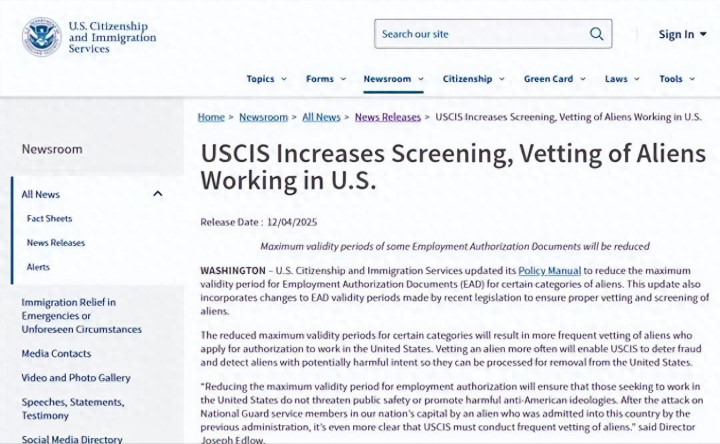720x444 pixels.
Task: Open the Sign In dropdown
Action: point(682,35)
